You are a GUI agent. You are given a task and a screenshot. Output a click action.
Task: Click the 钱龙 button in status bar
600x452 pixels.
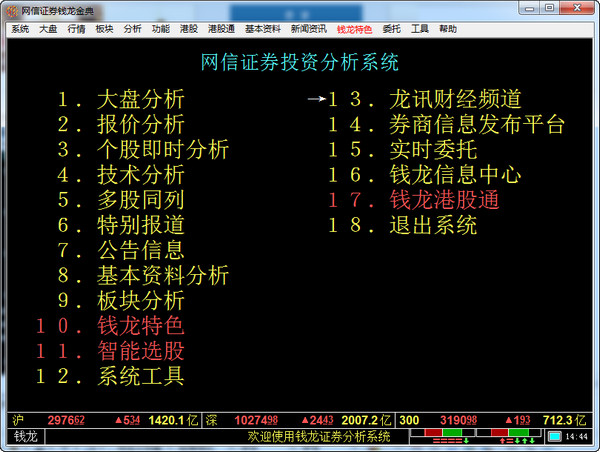pos(26,436)
